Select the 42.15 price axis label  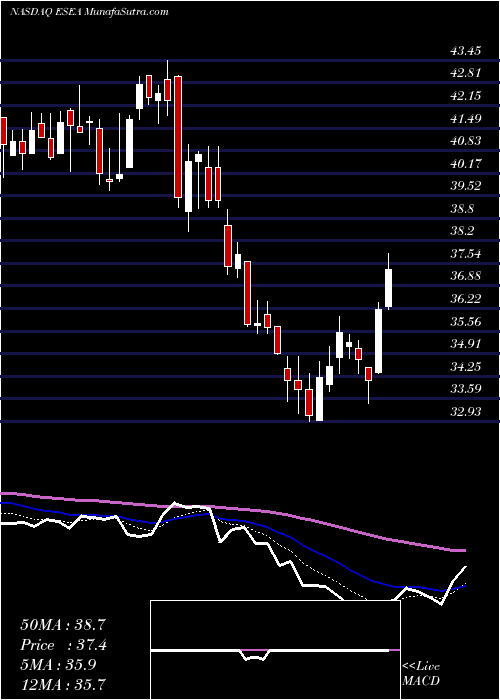click(x=466, y=96)
